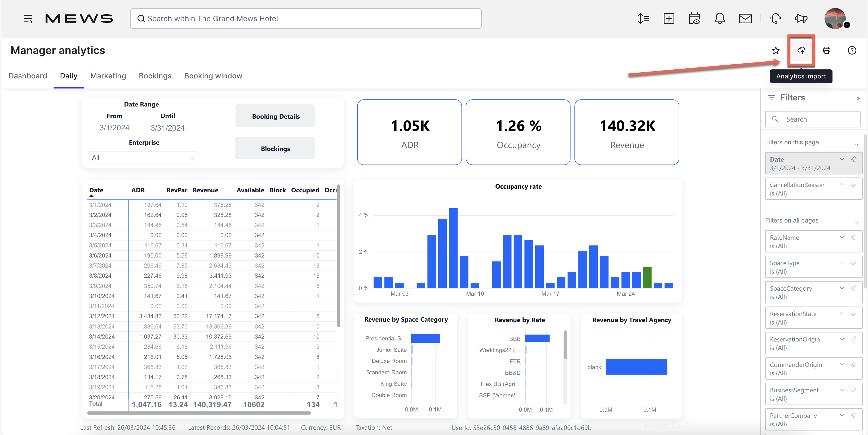Expand the CancellationReason filter chevron

842,184
